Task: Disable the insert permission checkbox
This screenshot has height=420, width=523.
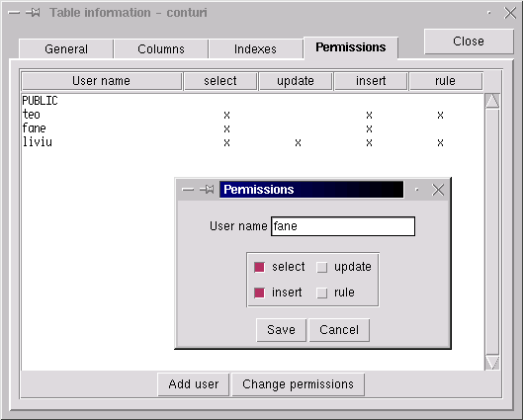Action: pos(259,293)
